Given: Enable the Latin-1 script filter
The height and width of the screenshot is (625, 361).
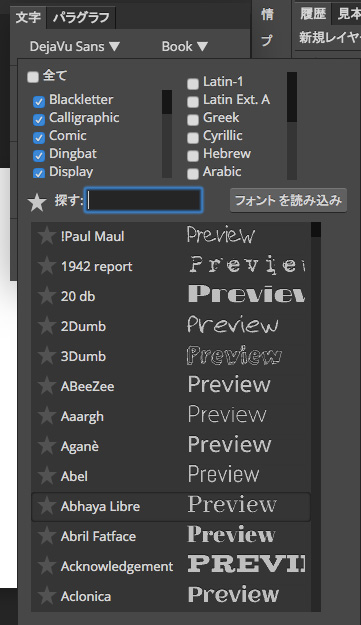Looking at the screenshot, I should (193, 83).
